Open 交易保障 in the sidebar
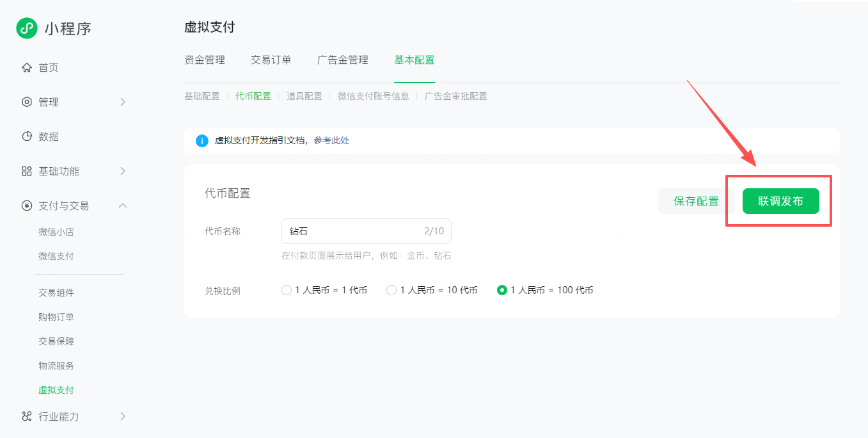Image resolution: width=868 pixels, height=438 pixels. click(x=56, y=341)
